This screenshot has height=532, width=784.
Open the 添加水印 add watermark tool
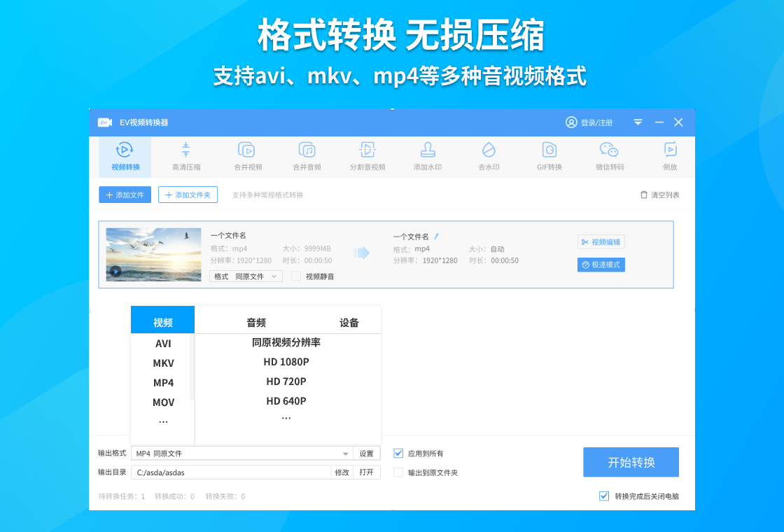click(x=428, y=157)
